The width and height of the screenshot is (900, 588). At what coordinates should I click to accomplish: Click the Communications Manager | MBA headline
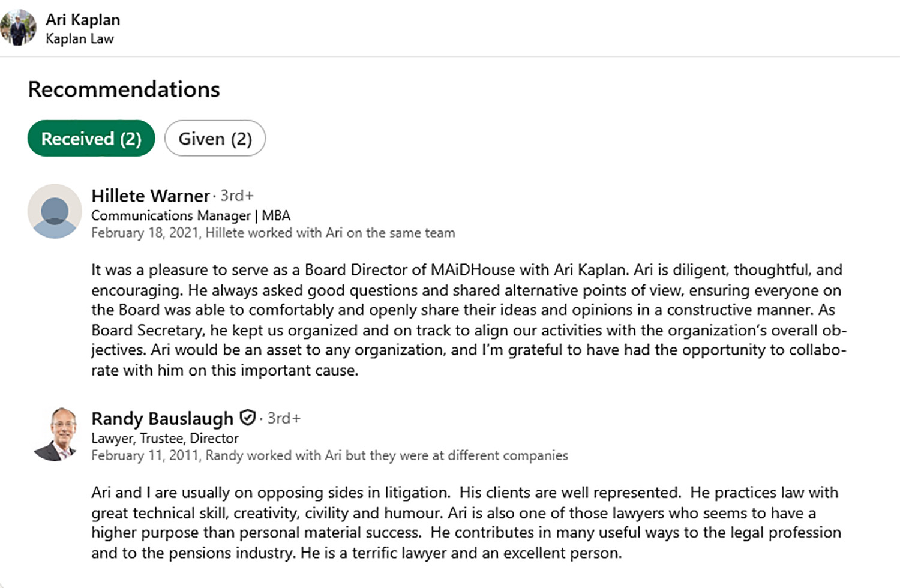point(191,215)
